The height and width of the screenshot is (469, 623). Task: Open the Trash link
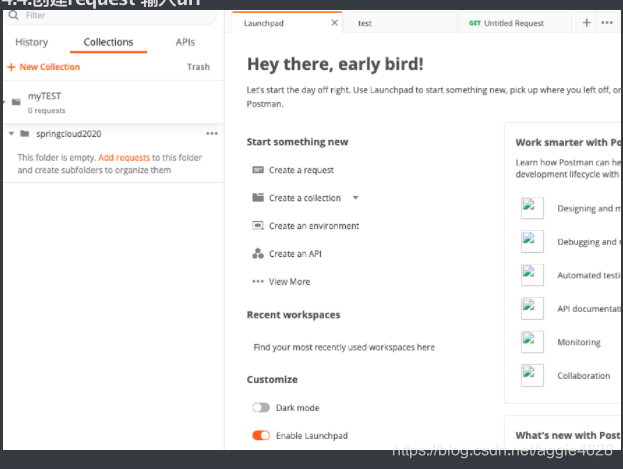tap(198, 67)
